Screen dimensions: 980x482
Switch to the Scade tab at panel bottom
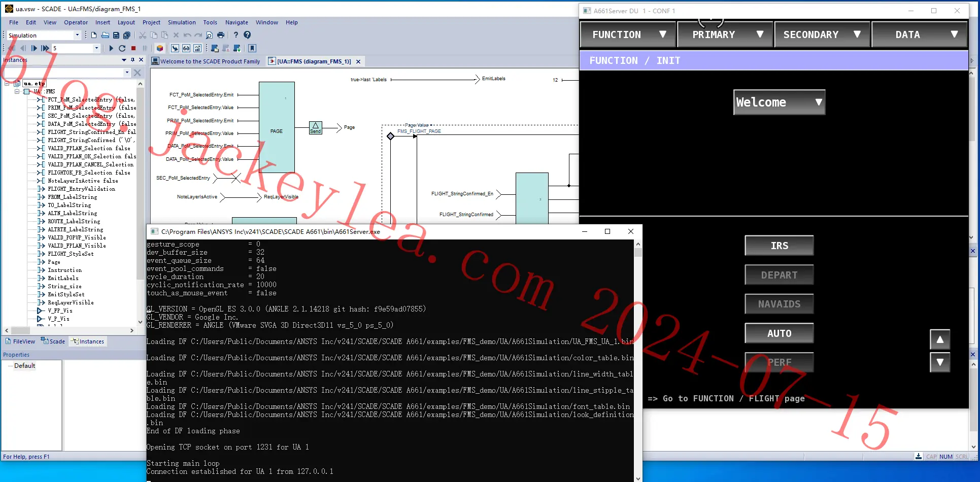[x=54, y=341]
